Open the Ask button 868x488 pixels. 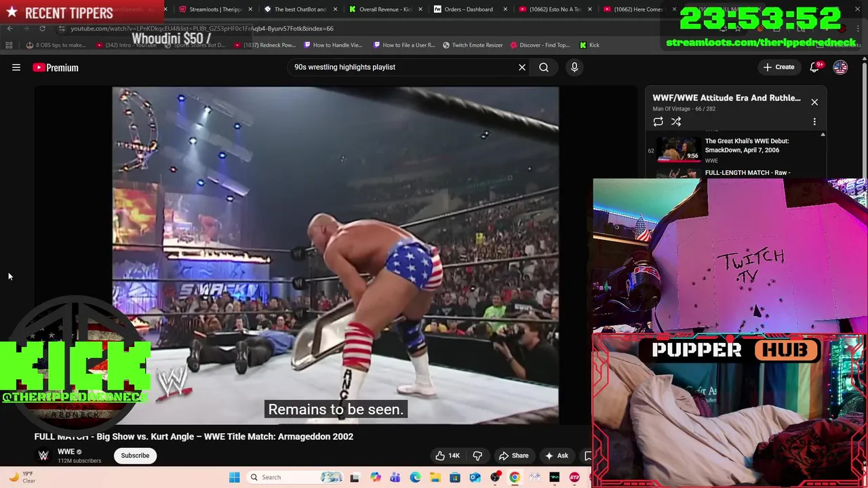point(557,455)
